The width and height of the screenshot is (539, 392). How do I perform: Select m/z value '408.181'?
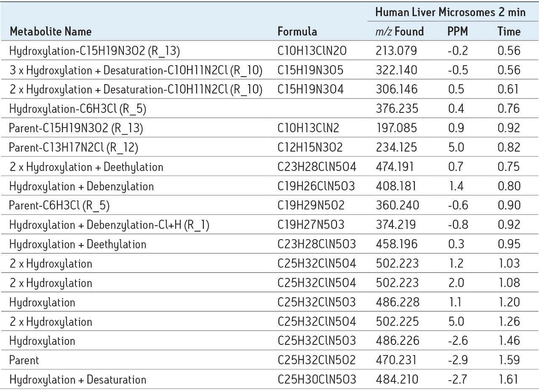tap(396, 187)
